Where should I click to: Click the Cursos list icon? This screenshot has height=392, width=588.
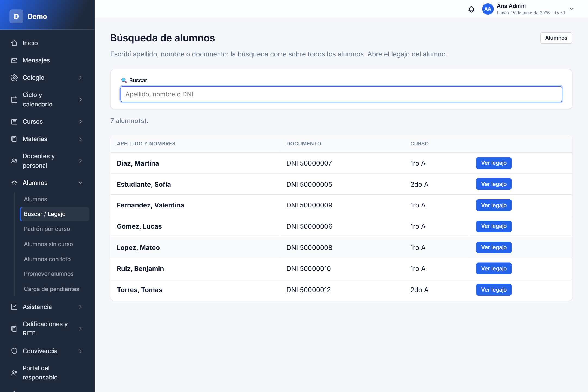point(14,122)
